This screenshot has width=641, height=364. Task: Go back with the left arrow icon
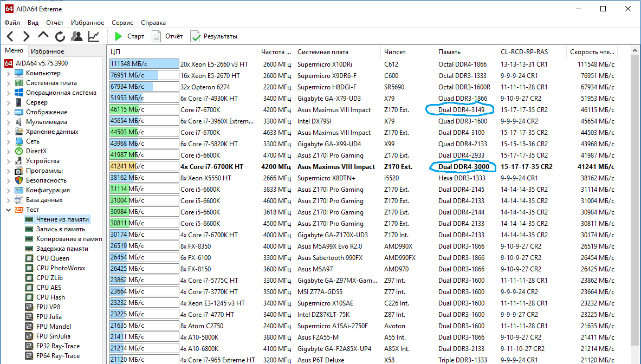click(x=10, y=36)
